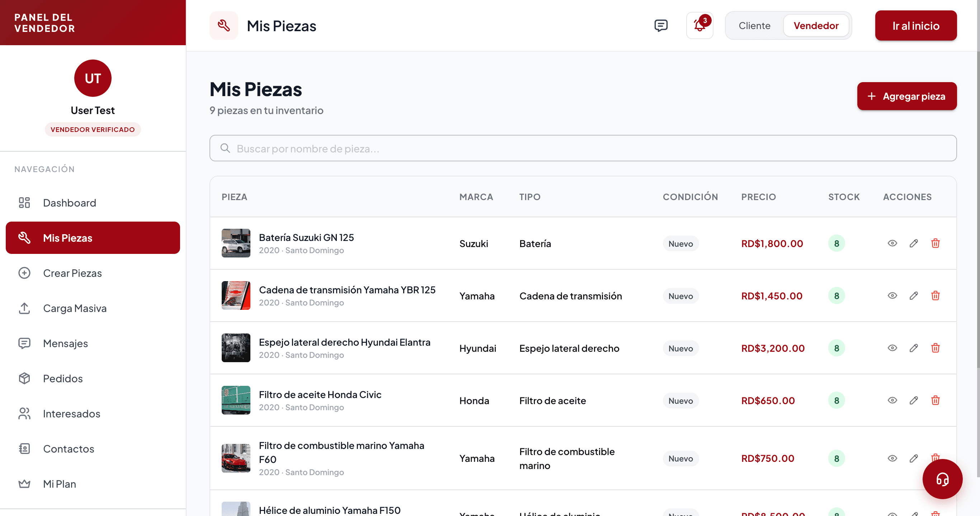View Cadena de transmisión Yamaha YBR 125 eye icon
Viewport: 980px width, 516px height.
[892, 296]
